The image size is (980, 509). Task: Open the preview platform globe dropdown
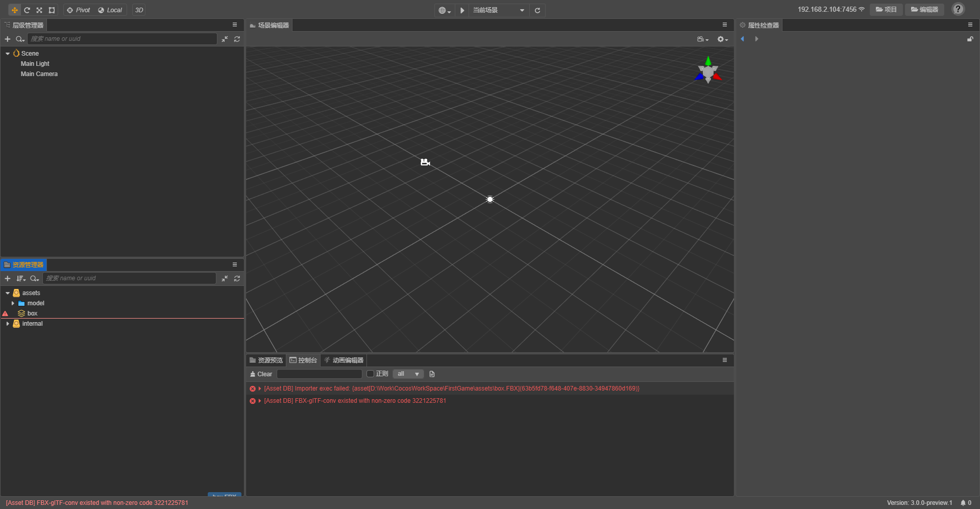pos(445,10)
